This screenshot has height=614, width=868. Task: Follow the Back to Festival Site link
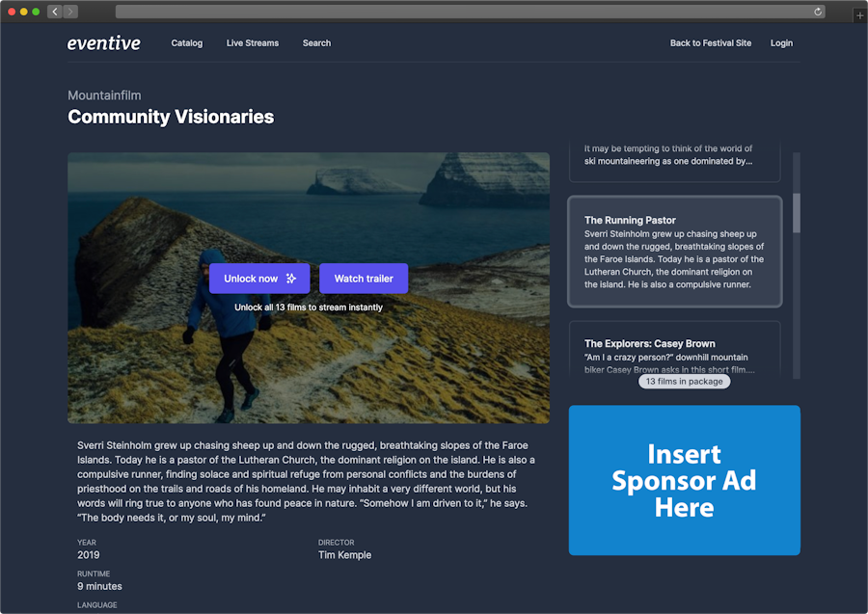click(710, 43)
